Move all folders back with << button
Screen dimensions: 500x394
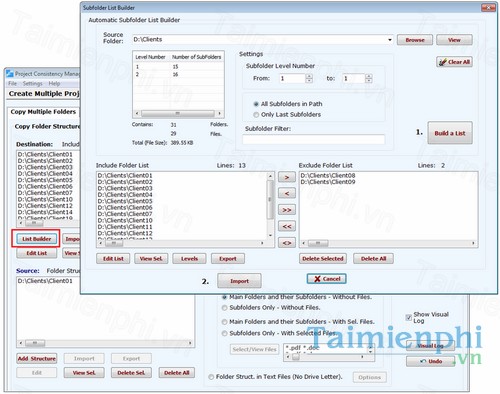tap(287, 226)
